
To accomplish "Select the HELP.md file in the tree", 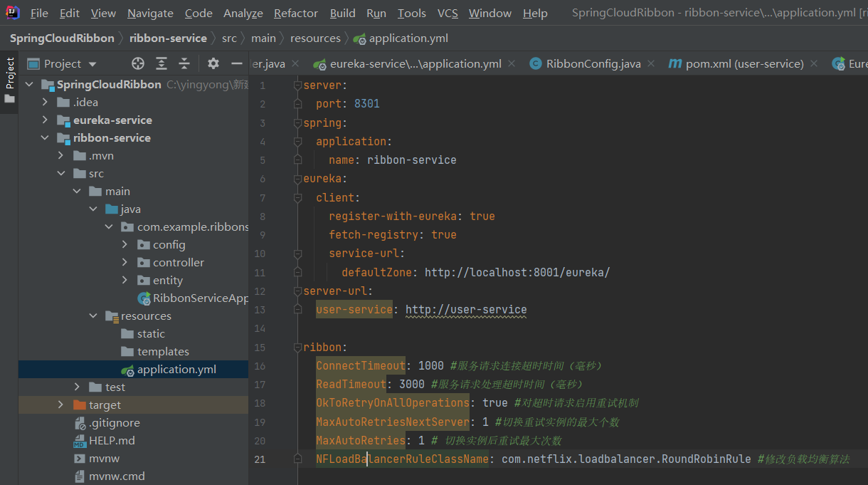I will (112, 441).
